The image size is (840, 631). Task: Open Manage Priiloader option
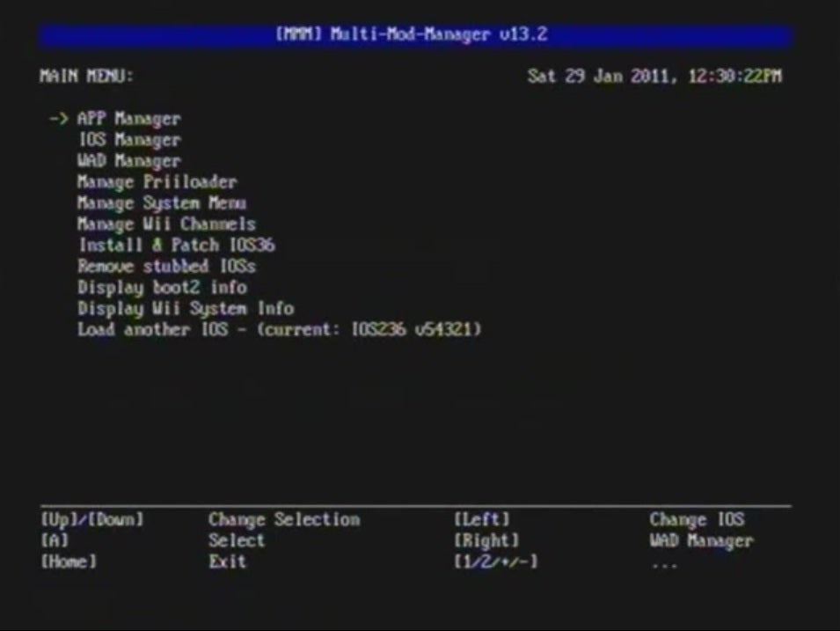[157, 182]
